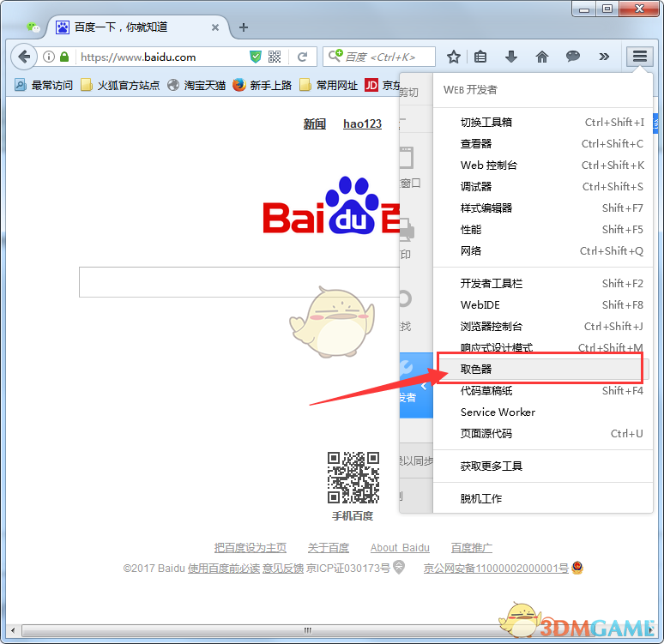Select 网络 menu entry

coord(542,251)
